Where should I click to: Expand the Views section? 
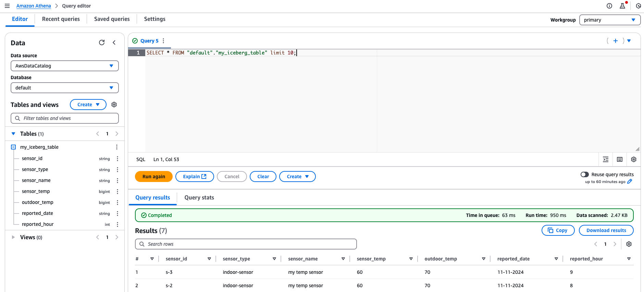click(x=13, y=237)
